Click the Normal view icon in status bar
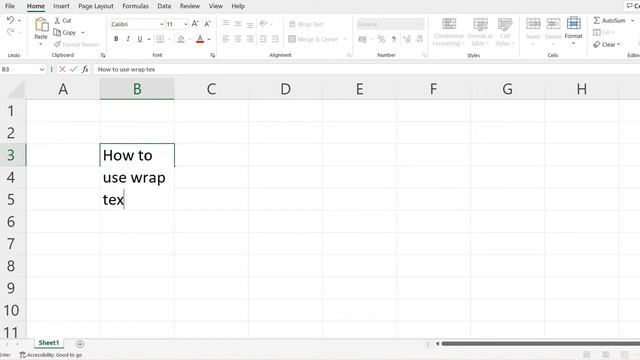Screen dimensions: 640x360 pyautogui.click(x=587, y=355)
